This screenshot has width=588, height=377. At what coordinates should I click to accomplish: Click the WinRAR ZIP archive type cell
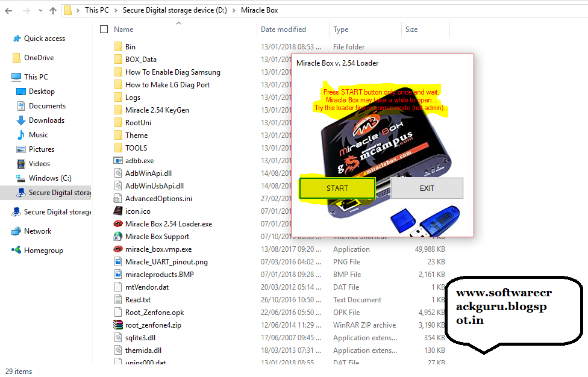tap(364, 325)
